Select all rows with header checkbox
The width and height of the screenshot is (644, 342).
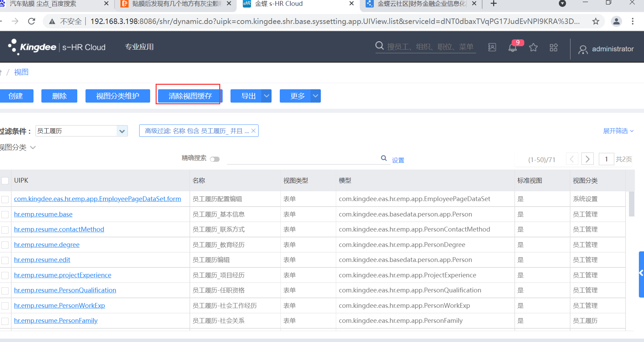click(x=5, y=181)
